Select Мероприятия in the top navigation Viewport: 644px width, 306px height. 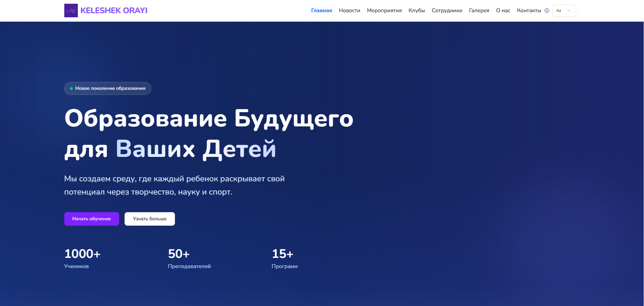384,11
